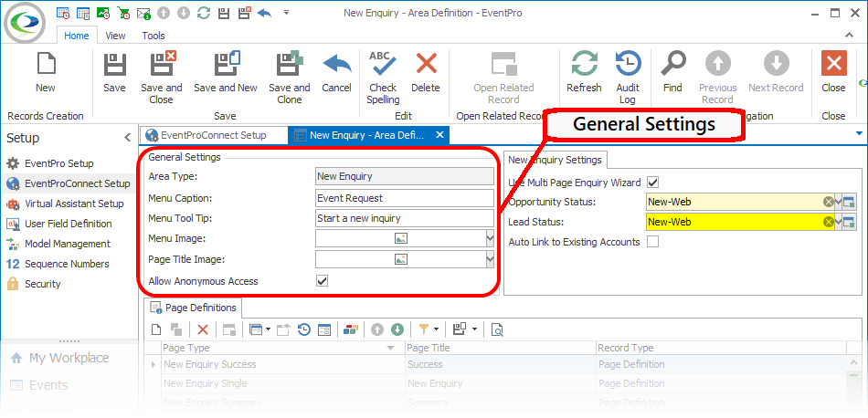Go to Next Record in ribbon
The height and width of the screenshot is (418, 868).
(776, 72)
